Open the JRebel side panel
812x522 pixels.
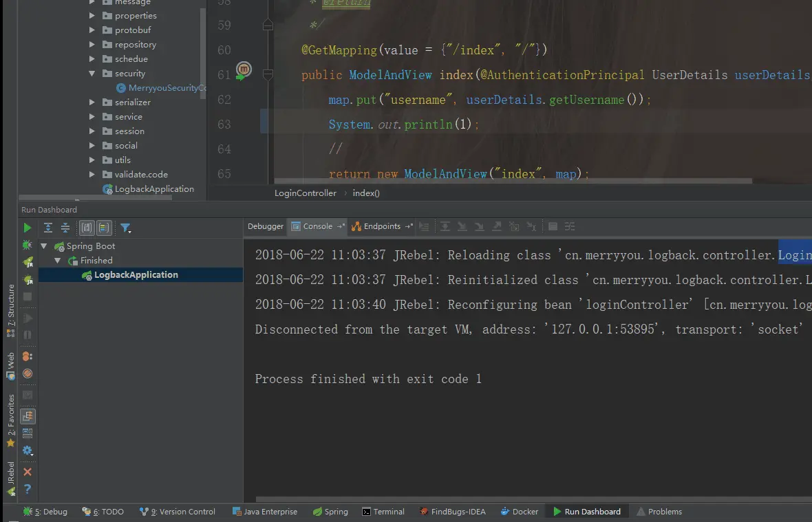coord(10,479)
